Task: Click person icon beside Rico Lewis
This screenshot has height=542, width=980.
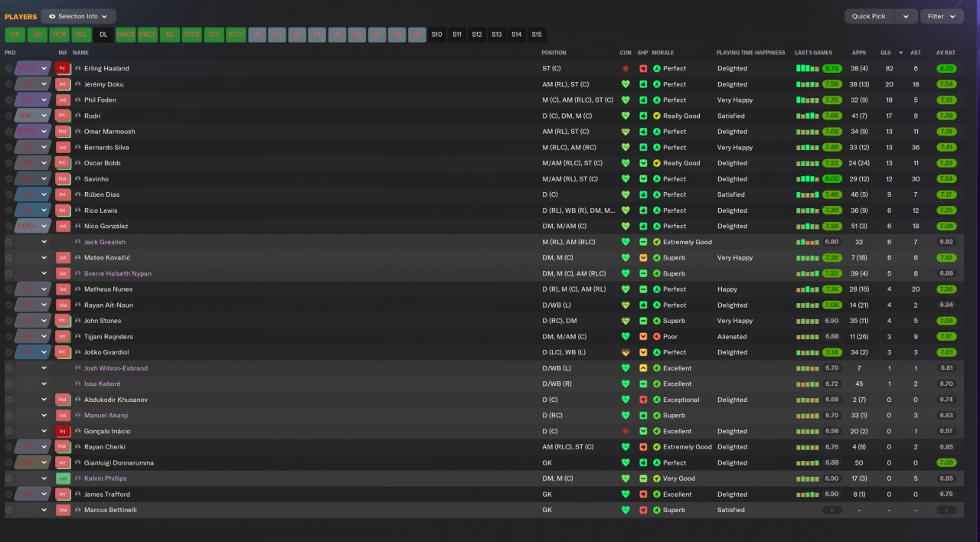Action: 78,211
